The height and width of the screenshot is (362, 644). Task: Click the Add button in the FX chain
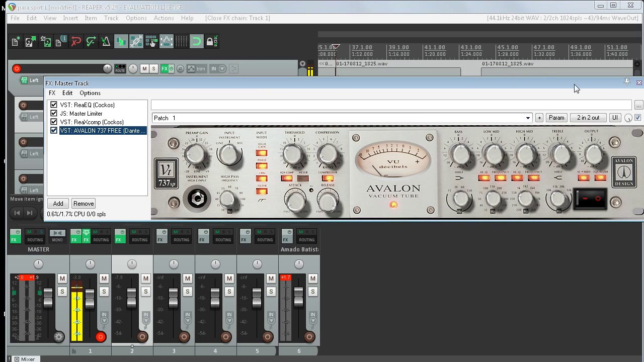58,204
